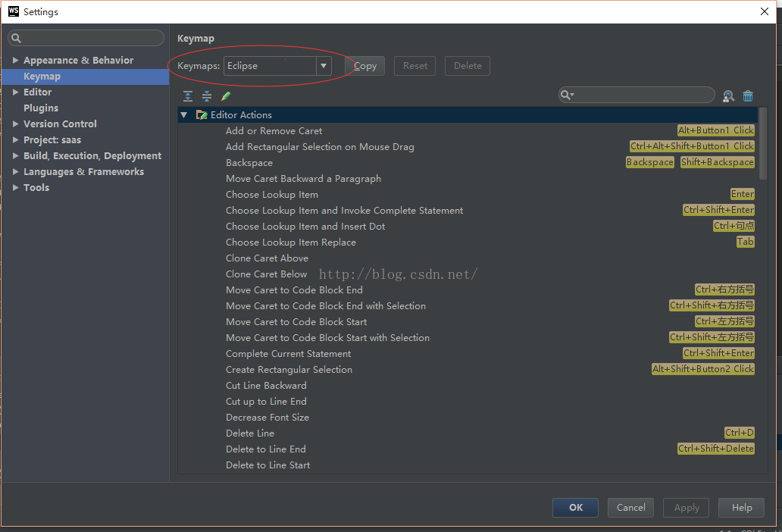
Task: Click the Find Actions by Shortcut icon
Action: (x=728, y=96)
